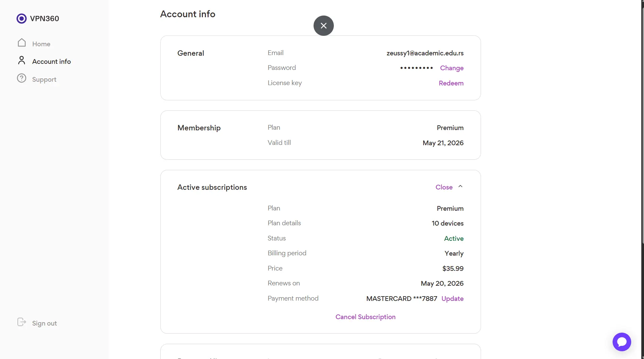Click the page's vertical scrollbar
Screen dimensions: 644x359
643,125
